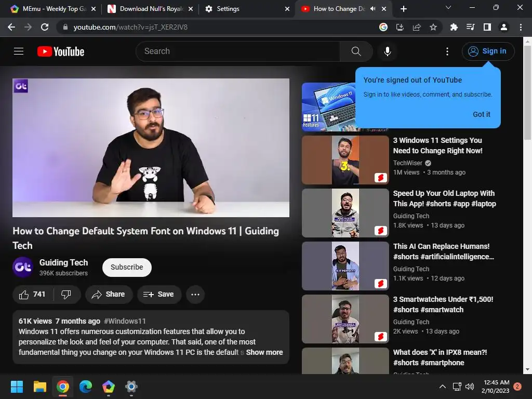The width and height of the screenshot is (532, 399).
Task: Open File Explorer from taskbar
Action: 39,387
